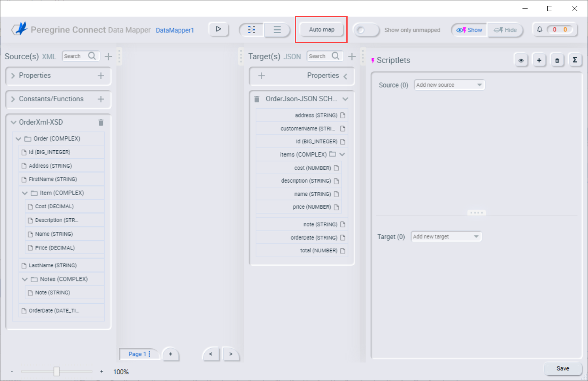The width and height of the screenshot is (588, 381).
Task: Open the DataMapper1 name link
Action: point(175,30)
